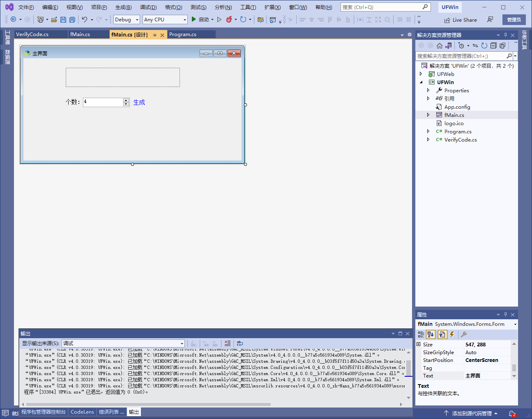
Task: Open the CodeLens output tab
Action: pyautogui.click(x=82, y=412)
